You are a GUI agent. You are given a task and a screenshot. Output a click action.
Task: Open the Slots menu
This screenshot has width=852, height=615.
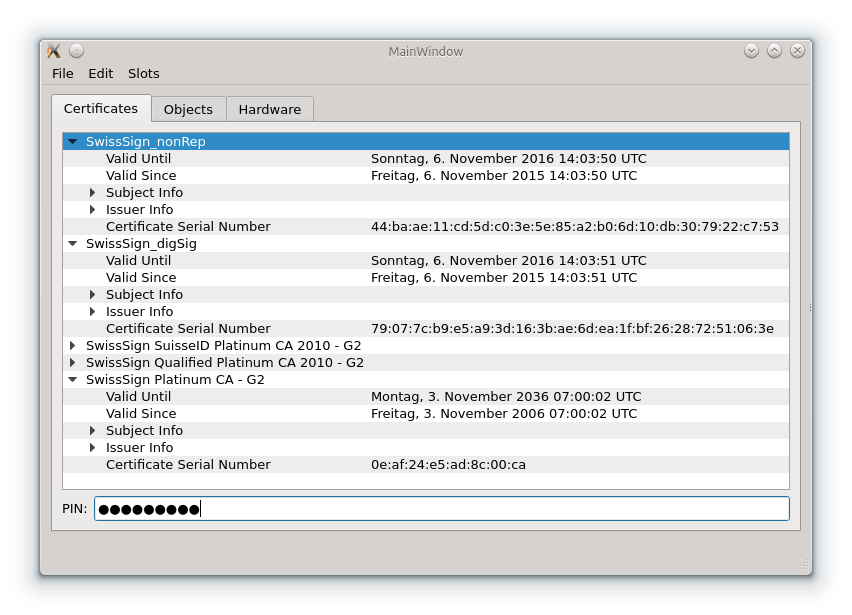pyautogui.click(x=143, y=73)
